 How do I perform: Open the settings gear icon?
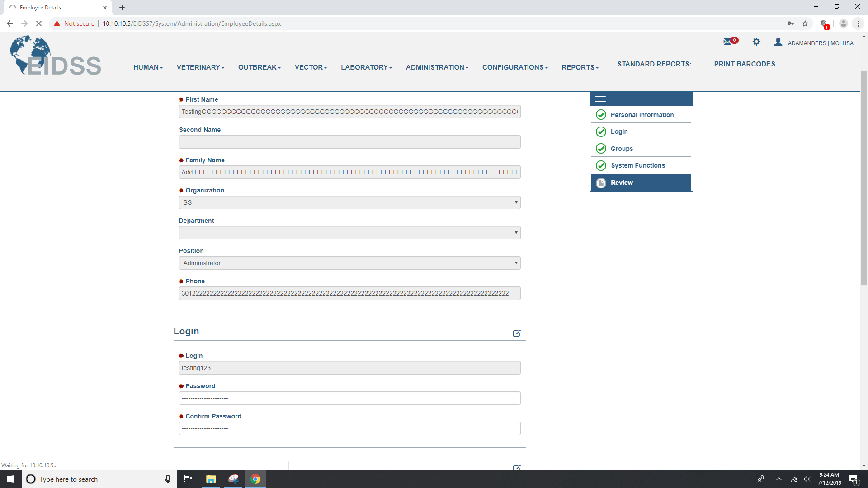click(756, 42)
